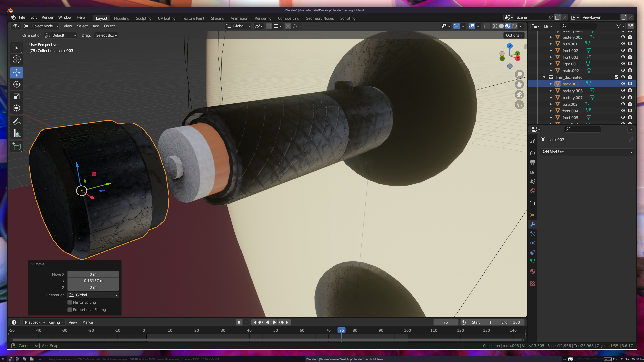This screenshot has width=644, height=362.
Task: Open the Material properties tab
Action: [x=533, y=271]
